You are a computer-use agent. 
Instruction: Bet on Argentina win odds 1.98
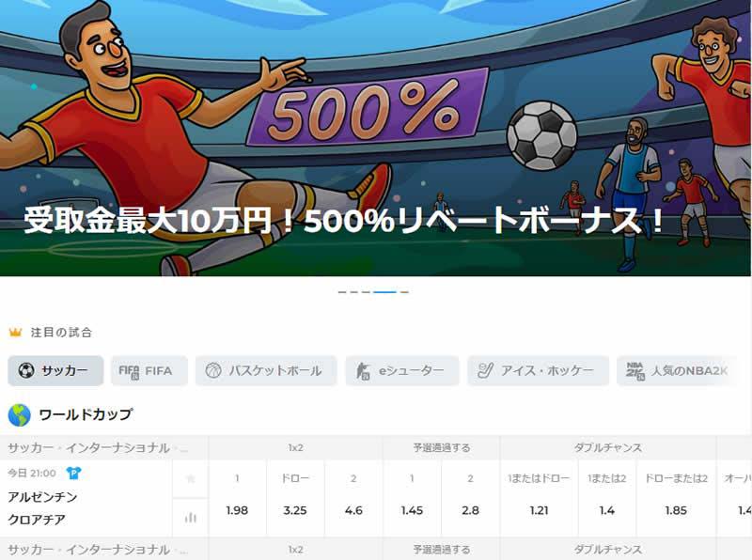point(237,510)
